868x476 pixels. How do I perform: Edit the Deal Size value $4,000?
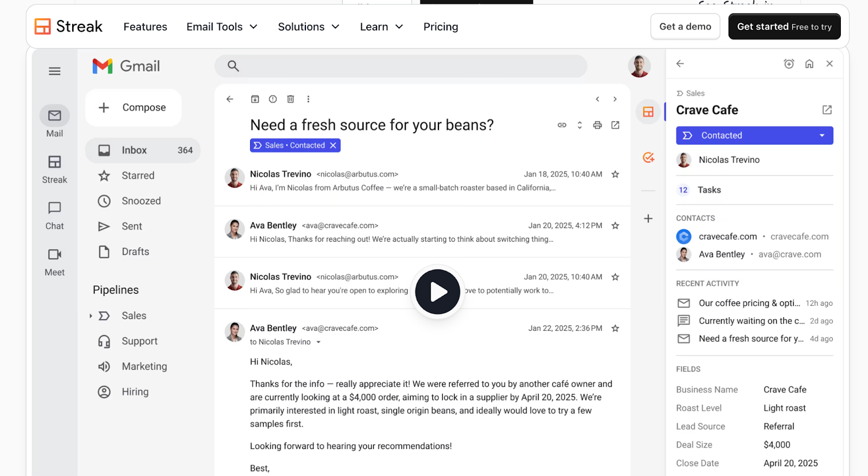[777, 445]
